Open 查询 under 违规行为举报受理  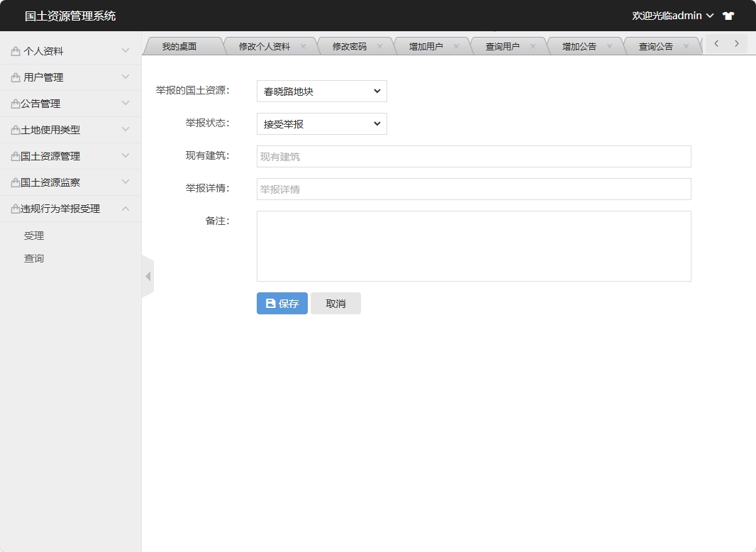(34, 259)
